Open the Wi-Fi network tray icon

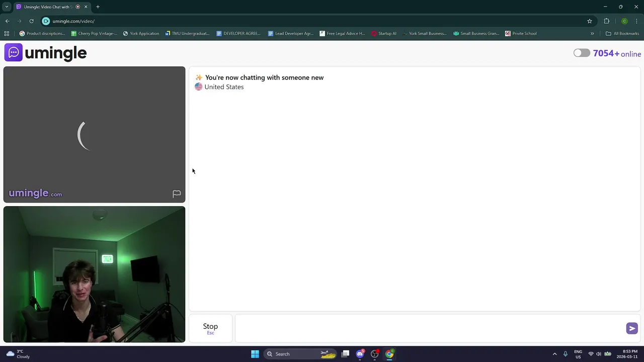591,354
